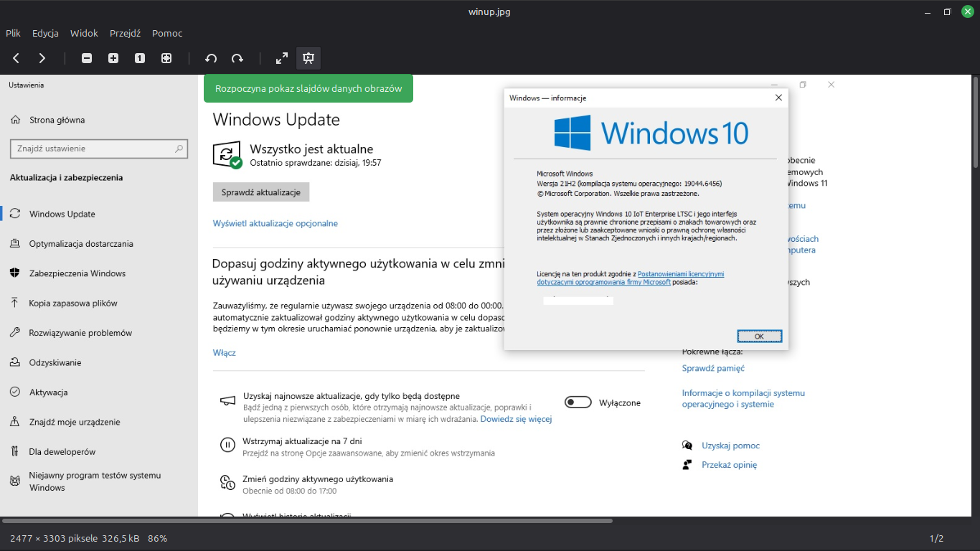Click the megaphone icon beside Uzyskaj najnowsze aktualizacje

click(227, 402)
